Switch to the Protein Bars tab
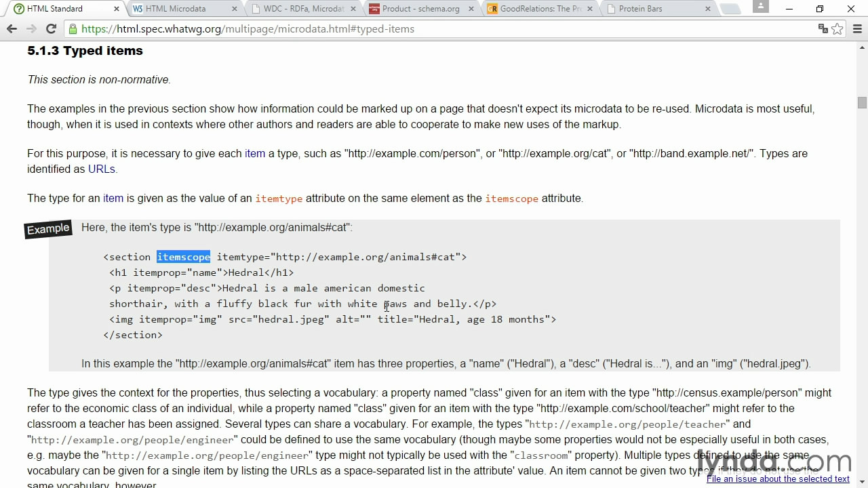The image size is (868, 488). [658, 9]
